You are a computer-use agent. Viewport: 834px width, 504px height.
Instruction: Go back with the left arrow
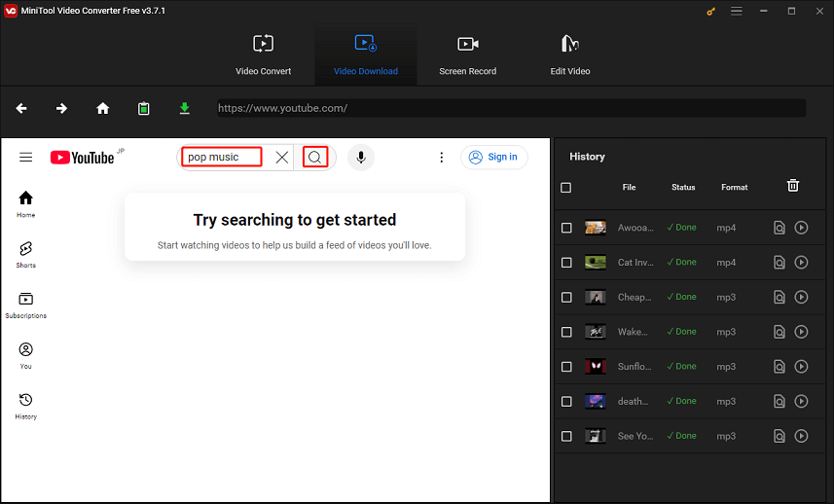point(21,108)
